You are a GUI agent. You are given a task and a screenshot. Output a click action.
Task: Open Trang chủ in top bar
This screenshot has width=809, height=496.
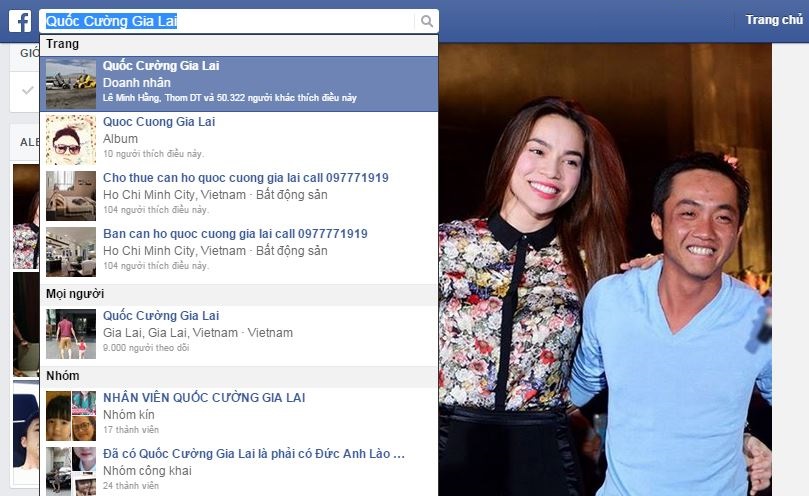pos(774,20)
